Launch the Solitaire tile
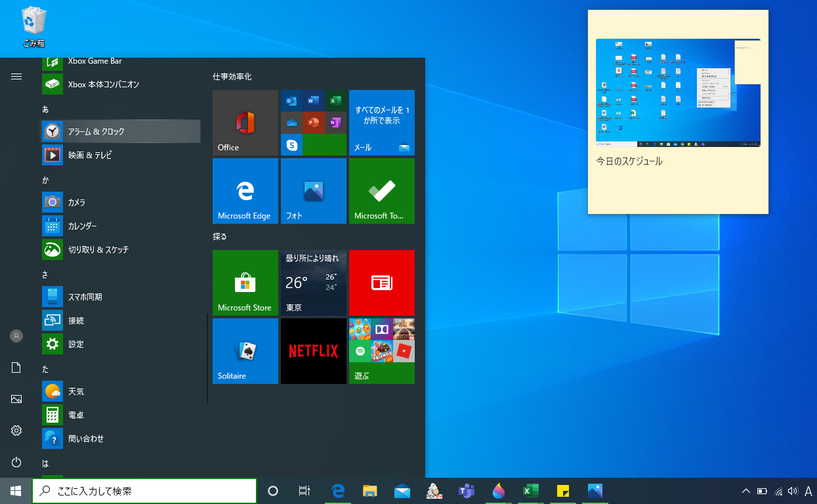 245,351
